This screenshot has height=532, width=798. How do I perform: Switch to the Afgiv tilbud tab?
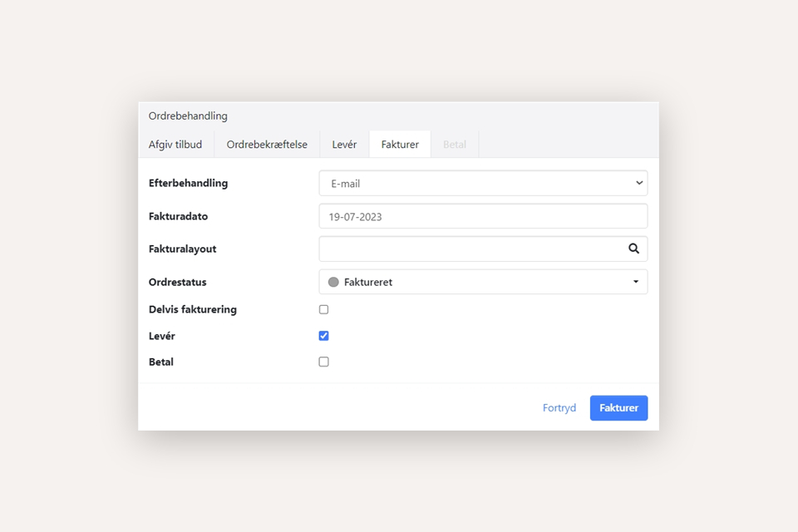[175, 144]
